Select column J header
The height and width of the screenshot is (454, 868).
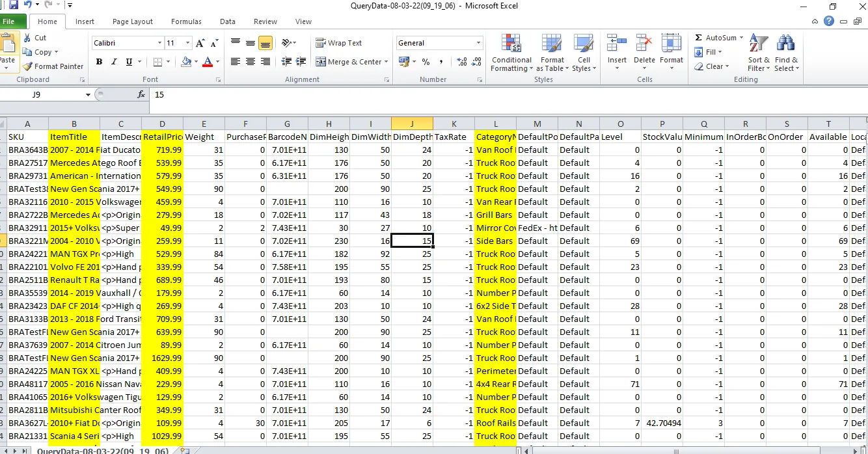(412, 124)
